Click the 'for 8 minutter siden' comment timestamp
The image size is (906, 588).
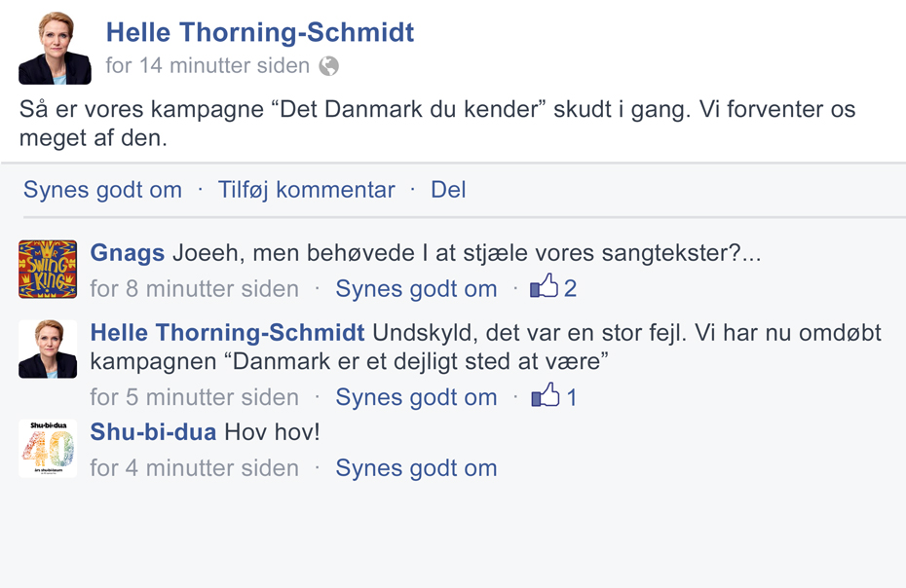pyautogui.click(x=194, y=289)
